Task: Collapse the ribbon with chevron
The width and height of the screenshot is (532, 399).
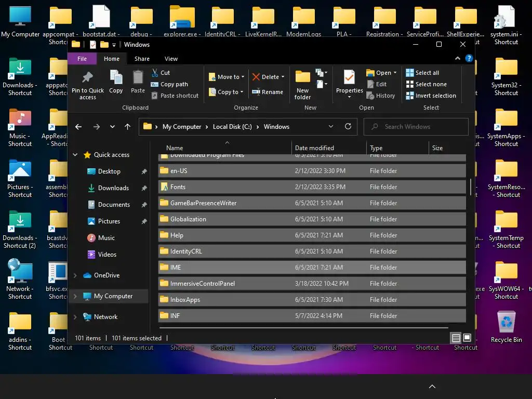Action: click(x=457, y=58)
